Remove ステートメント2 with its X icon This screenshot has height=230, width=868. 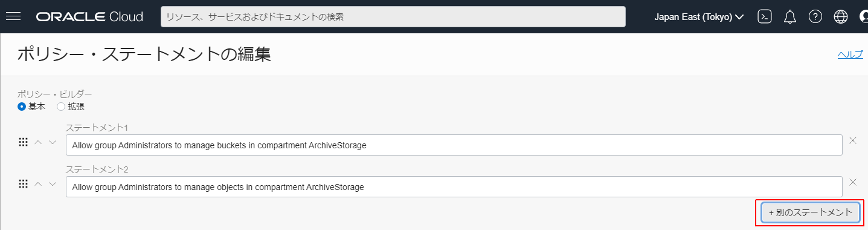click(853, 182)
